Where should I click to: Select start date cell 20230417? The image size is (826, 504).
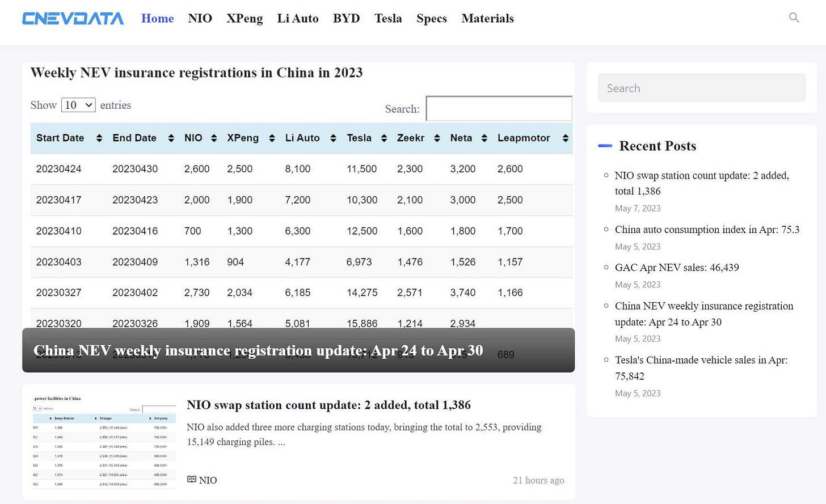(x=58, y=200)
